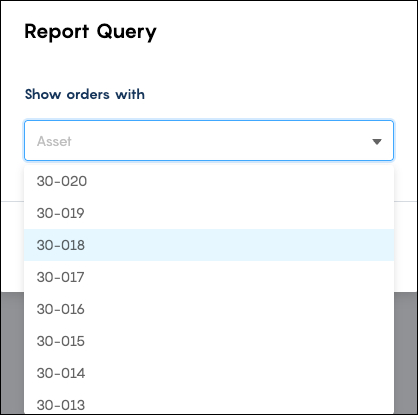The height and width of the screenshot is (415, 418).
Task: Choose the partially visible 30-013 option
Action: 209,402
